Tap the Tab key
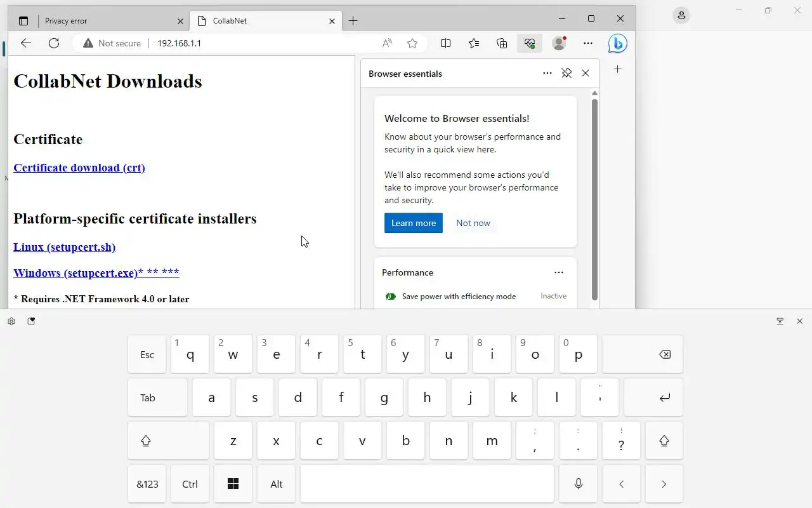 [x=158, y=398]
